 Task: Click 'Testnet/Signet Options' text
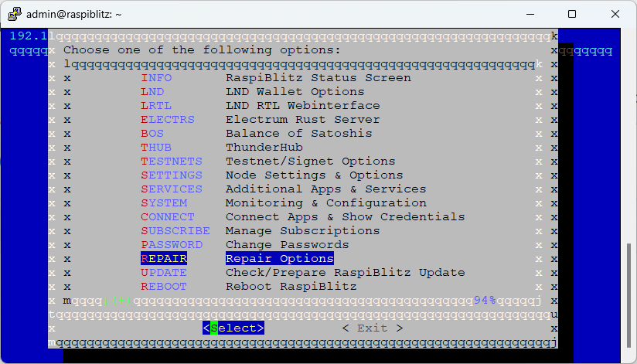click(311, 162)
